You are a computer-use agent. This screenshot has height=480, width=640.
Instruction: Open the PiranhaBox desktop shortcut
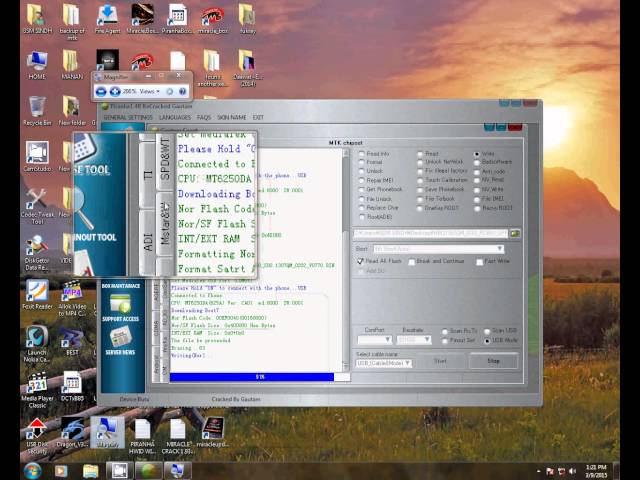click(177, 18)
